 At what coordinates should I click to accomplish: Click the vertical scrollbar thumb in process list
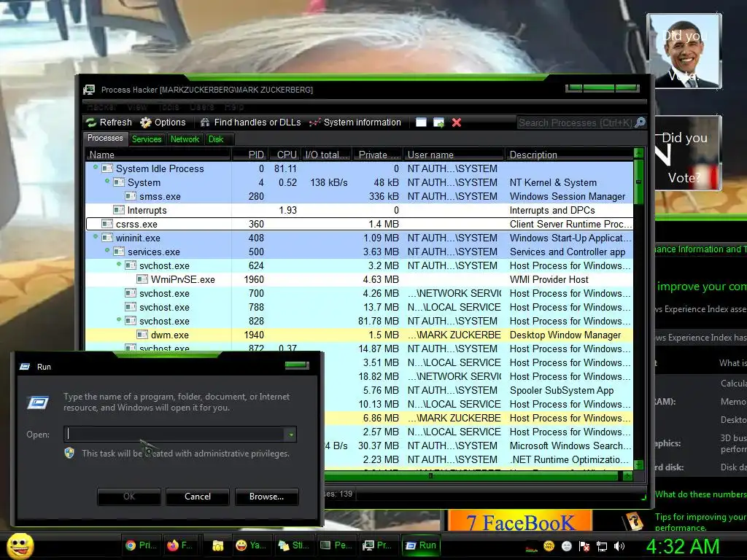(639, 182)
